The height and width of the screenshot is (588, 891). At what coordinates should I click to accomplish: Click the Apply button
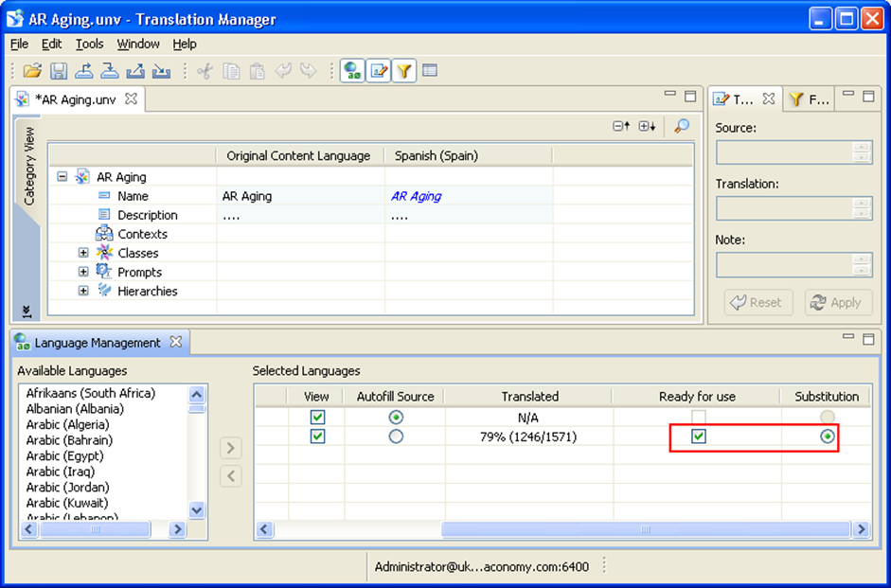tap(838, 302)
